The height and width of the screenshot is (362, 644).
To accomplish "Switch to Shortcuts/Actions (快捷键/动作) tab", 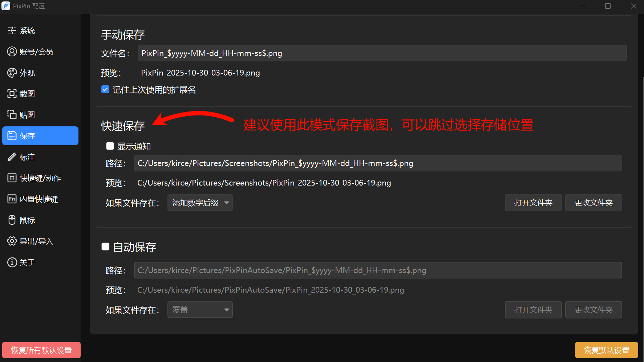I will point(40,178).
